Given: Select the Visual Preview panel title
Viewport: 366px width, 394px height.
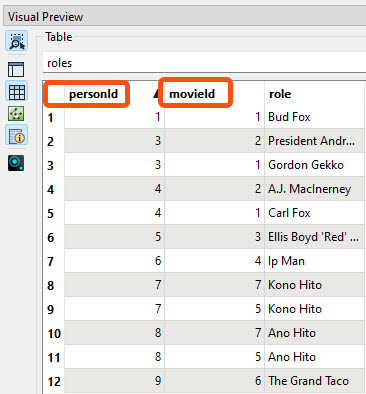Looking at the screenshot, I should coord(46,17).
